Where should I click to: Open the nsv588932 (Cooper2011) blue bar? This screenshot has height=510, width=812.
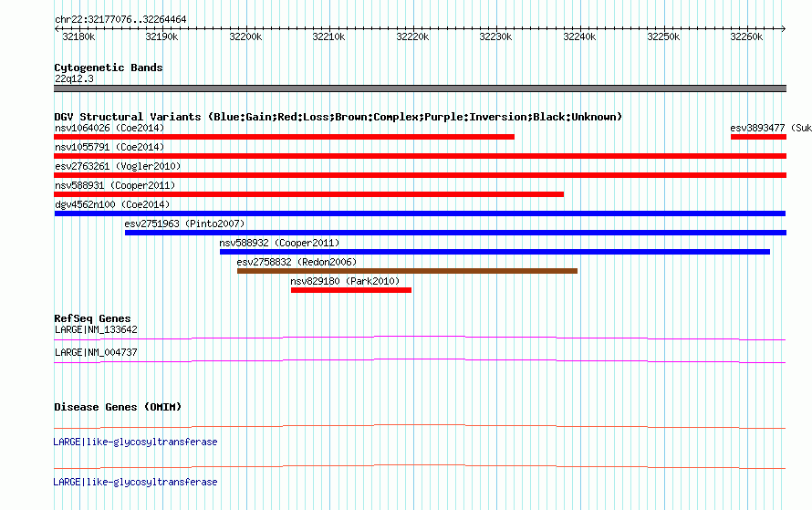[x=495, y=252]
